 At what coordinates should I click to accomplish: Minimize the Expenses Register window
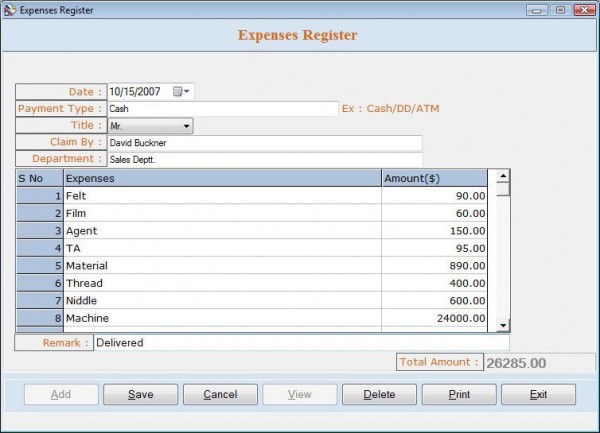tap(536, 10)
